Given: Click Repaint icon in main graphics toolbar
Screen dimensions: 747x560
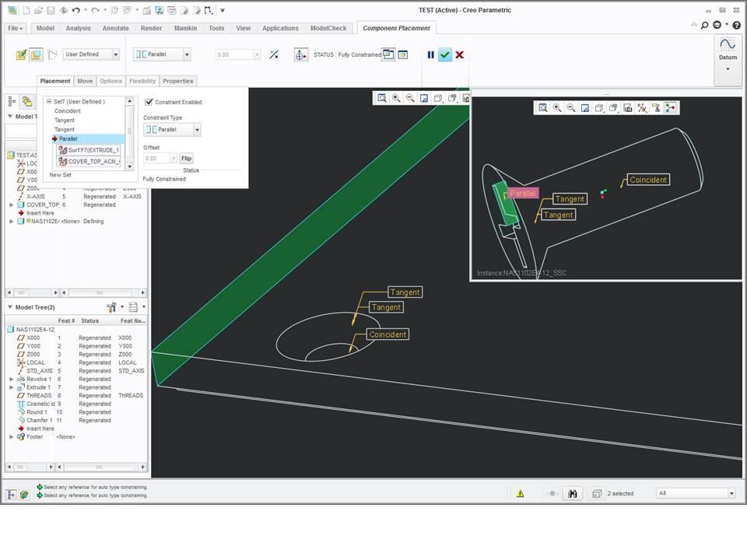Looking at the screenshot, I should point(424,98).
